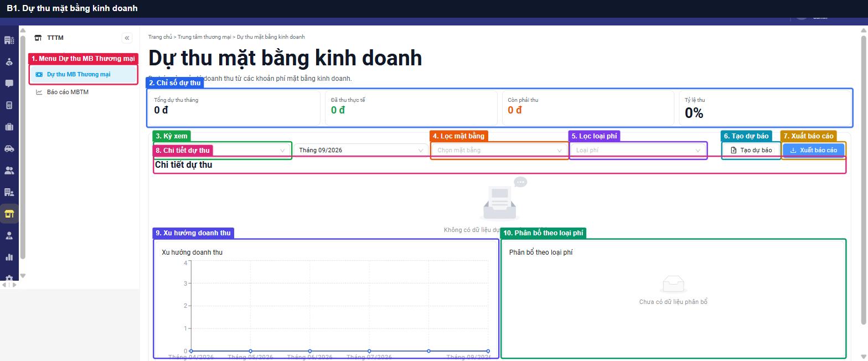868x361 pixels.
Task: Open the Tháng 09/2026 period dropdown
Action: coord(361,150)
